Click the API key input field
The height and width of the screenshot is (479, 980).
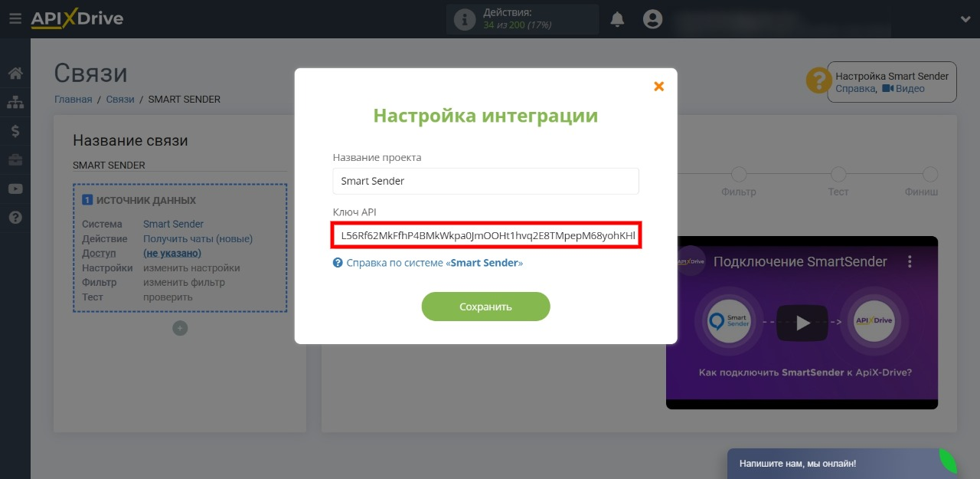click(x=485, y=235)
